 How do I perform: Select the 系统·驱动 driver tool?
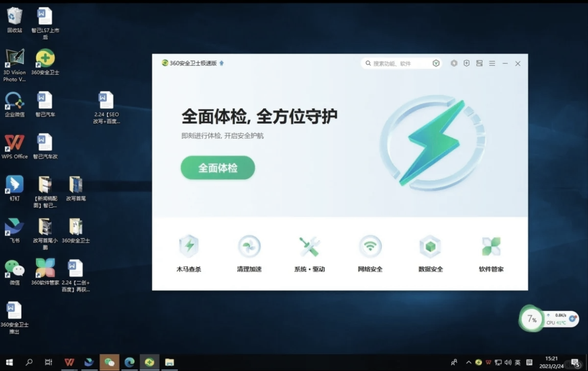(x=309, y=251)
